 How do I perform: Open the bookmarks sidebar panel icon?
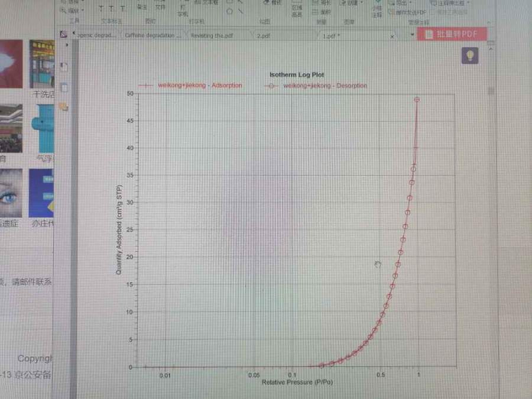[64, 67]
